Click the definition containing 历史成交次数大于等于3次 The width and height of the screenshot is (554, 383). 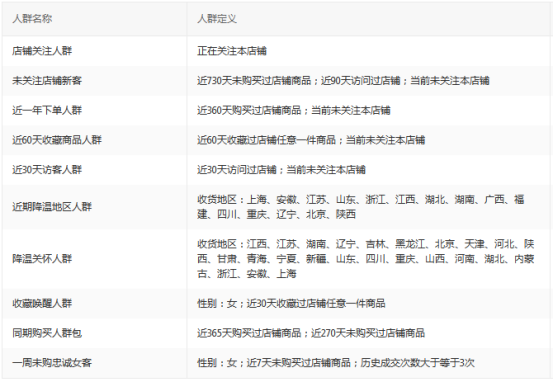pos(336,363)
